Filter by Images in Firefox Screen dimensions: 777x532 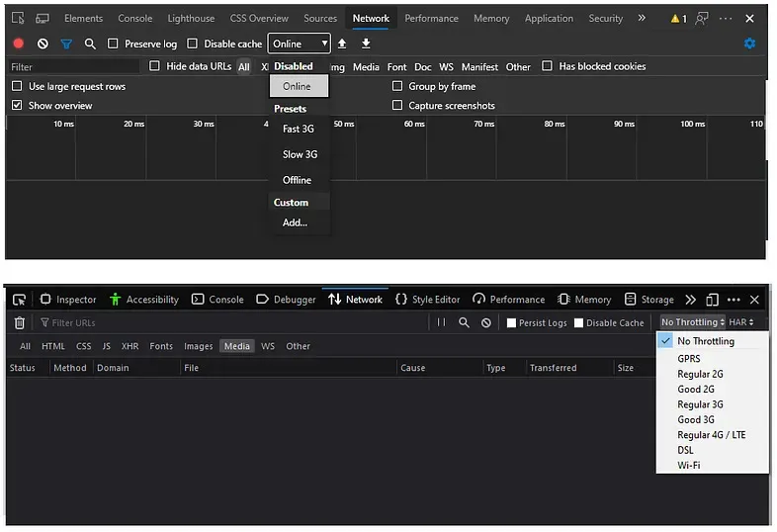(x=199, y=346)
